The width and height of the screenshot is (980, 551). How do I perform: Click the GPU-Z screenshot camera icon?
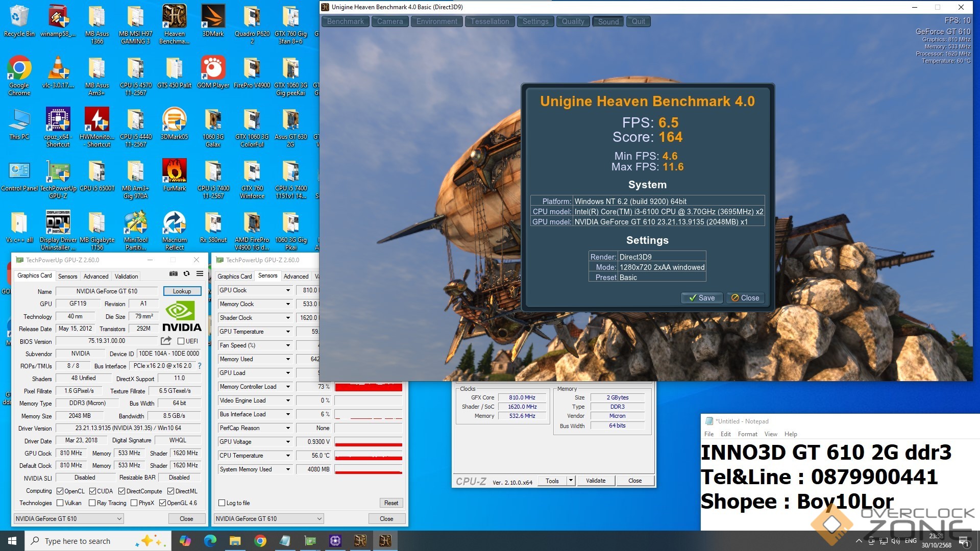tap(174, 274)
